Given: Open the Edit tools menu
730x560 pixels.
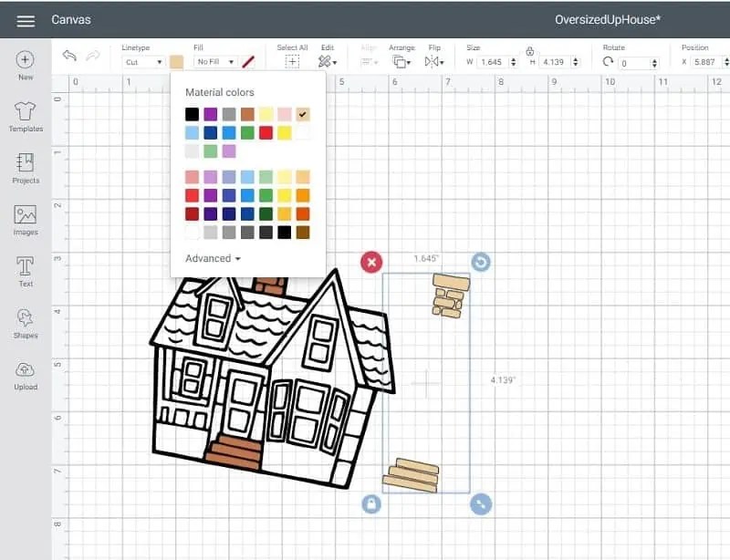Looking at the screenshot, I should point(328,61).
